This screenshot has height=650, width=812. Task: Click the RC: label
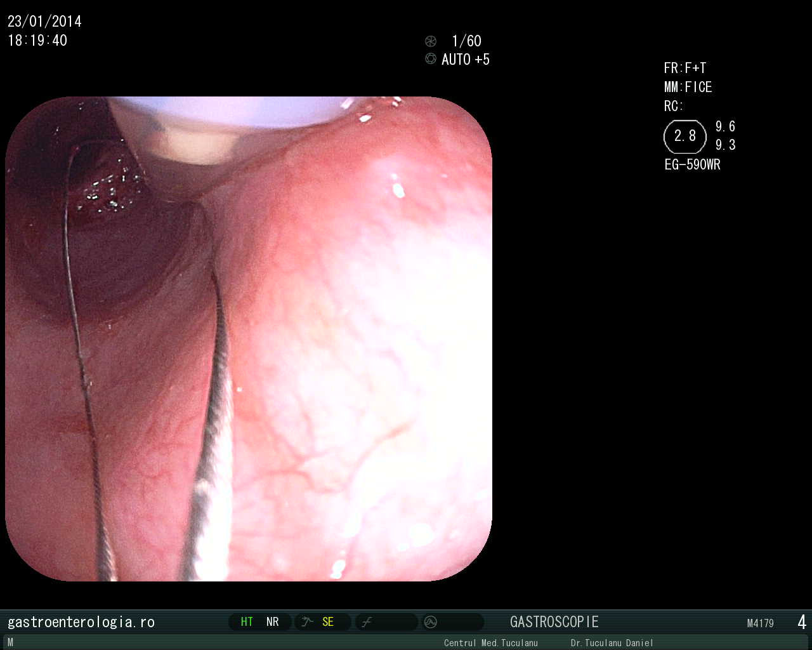click(674, 106)
